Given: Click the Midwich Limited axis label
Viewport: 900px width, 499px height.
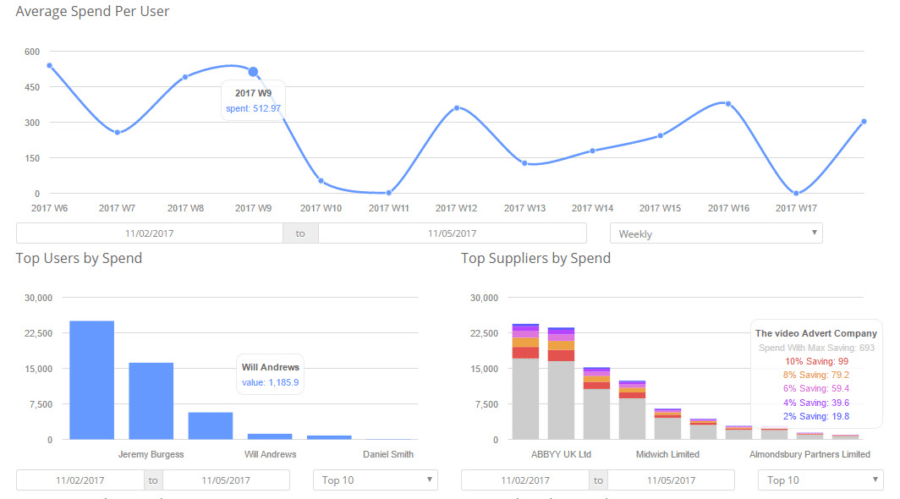Looking at the screenshot, I should (668, 454).
